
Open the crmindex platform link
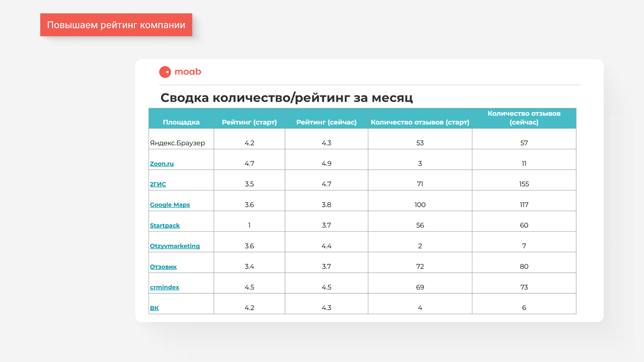click(164, 287)
